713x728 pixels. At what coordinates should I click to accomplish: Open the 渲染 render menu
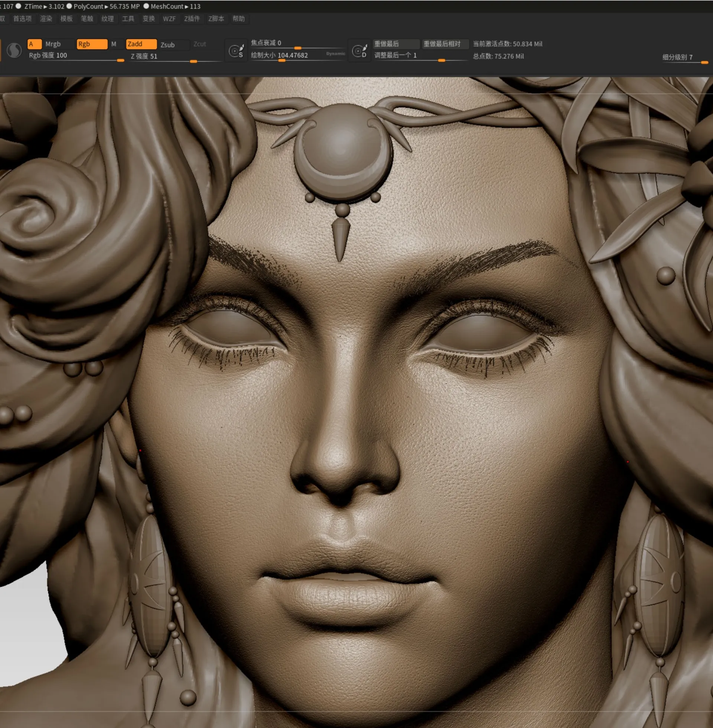pyautogui.click(x=46, y=19)
